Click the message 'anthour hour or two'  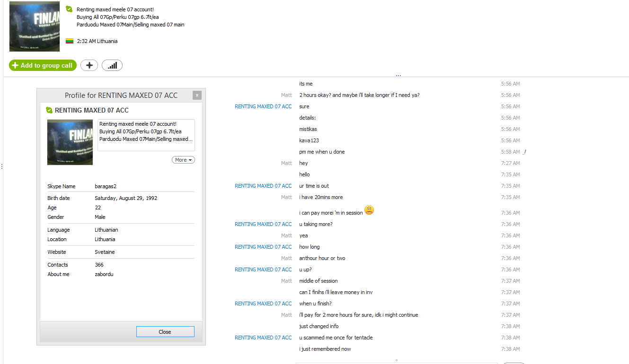(322, 258)
